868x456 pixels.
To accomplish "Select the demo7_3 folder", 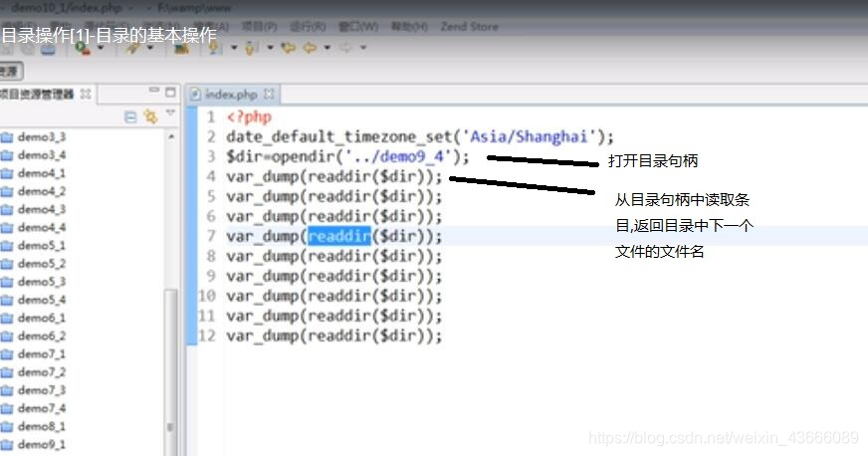I will click(34, 390).
